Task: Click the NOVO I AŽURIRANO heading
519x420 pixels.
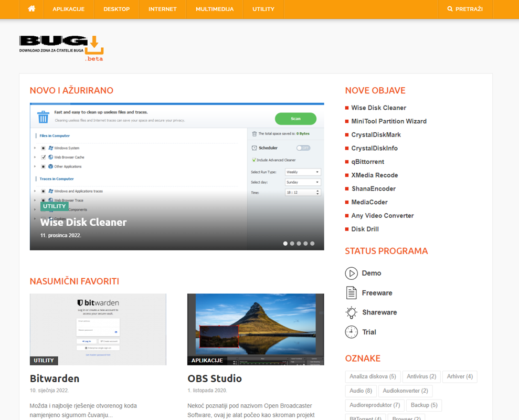Action: pos(71,90)
